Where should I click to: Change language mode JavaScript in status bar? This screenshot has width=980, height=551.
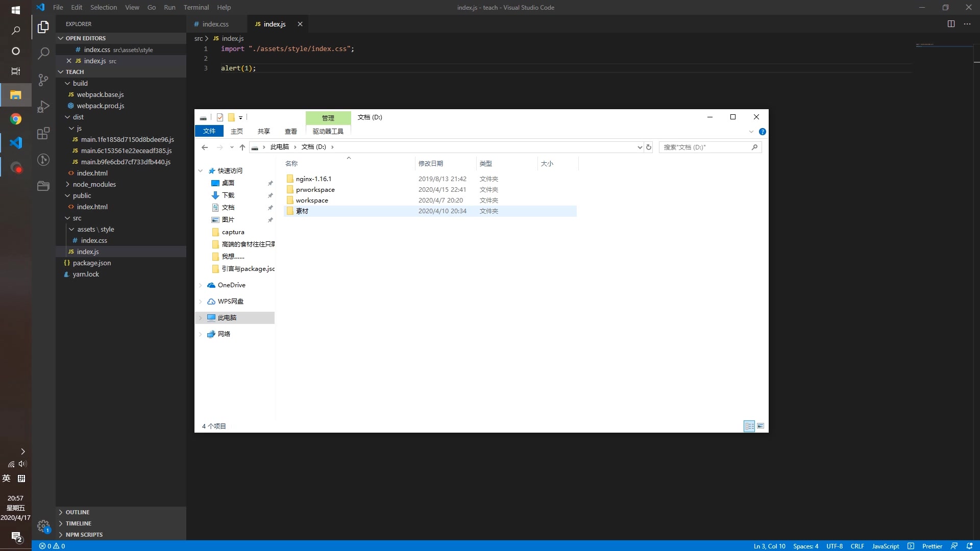pyautogui.click(x=886, y=546)
